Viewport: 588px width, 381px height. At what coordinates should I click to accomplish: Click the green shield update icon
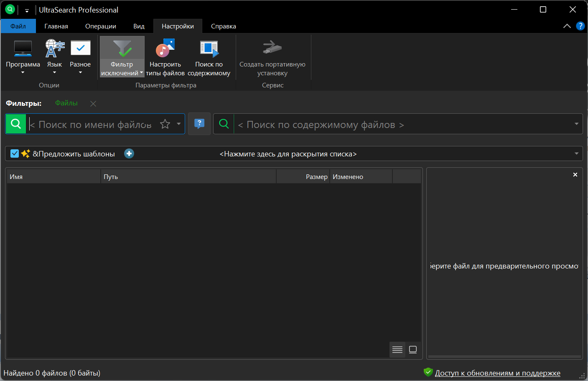click(x=428, y=372)
